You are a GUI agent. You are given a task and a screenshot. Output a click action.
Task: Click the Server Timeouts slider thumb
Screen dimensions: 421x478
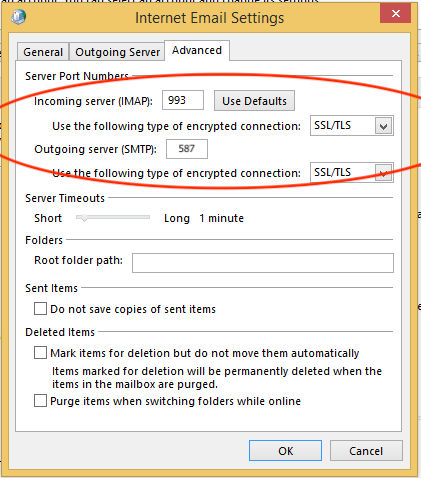click(x=84, y=218)
